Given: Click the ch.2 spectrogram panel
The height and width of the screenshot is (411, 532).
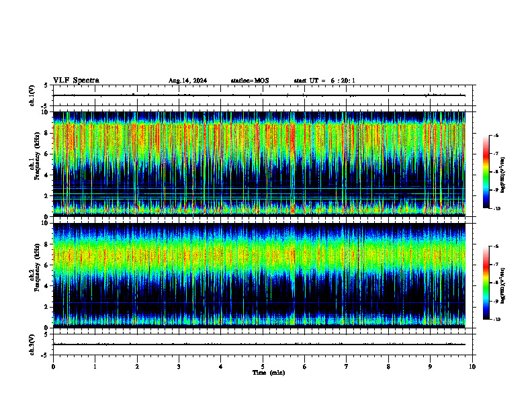Looking at the screenshot, I should click(259, 275).
